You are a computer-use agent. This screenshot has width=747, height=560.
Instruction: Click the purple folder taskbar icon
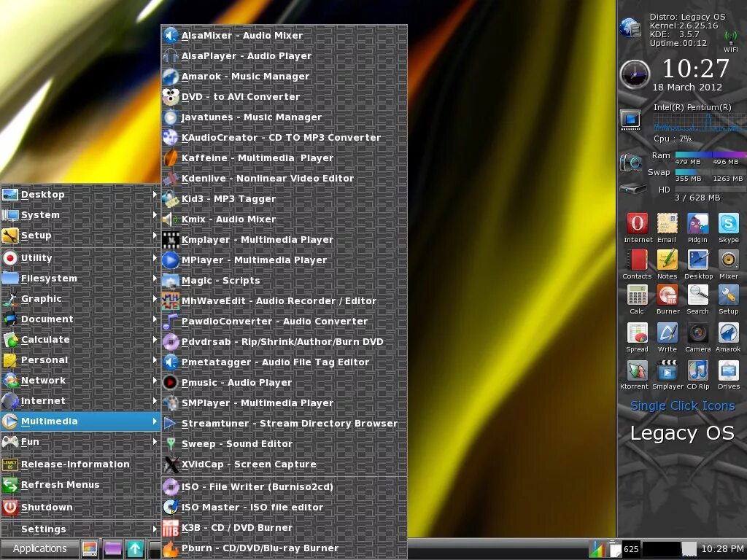tap(113, 548)
